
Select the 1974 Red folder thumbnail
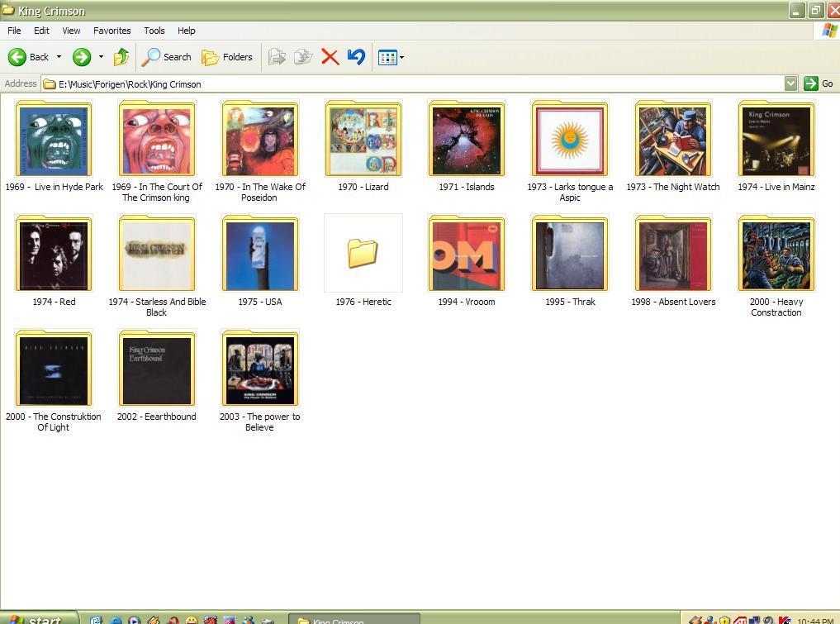(x=54, y=253)
